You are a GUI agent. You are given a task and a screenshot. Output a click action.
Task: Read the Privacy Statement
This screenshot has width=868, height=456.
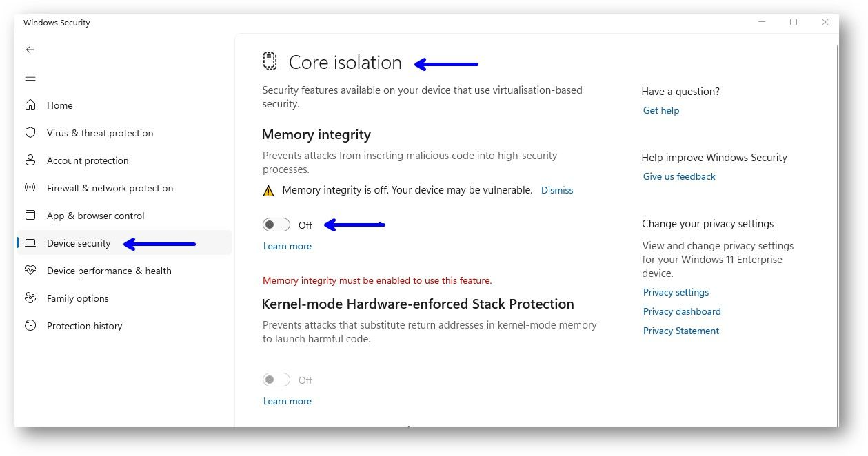[x=680, y=331]
